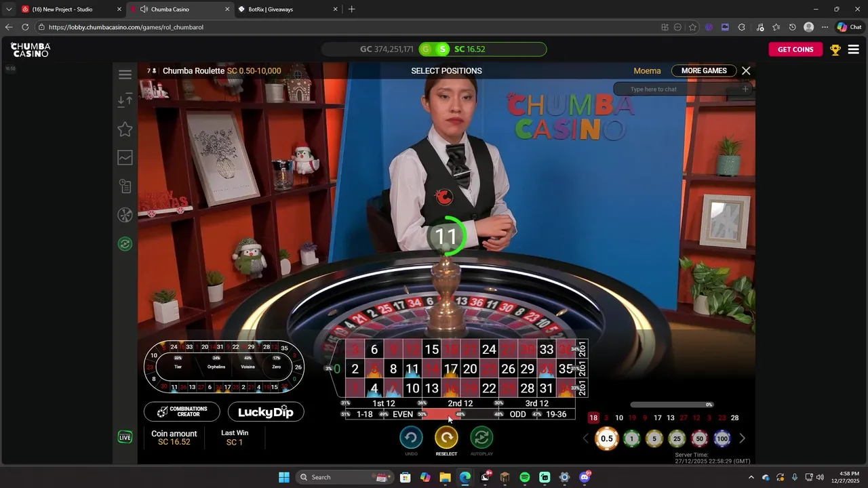Open the Autoplay control
This screenshot has width=868, height=488.
481,438
